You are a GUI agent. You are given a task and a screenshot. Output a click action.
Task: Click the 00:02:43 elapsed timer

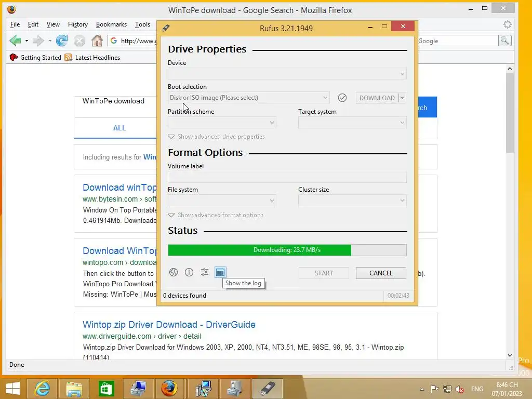point(398,296)
